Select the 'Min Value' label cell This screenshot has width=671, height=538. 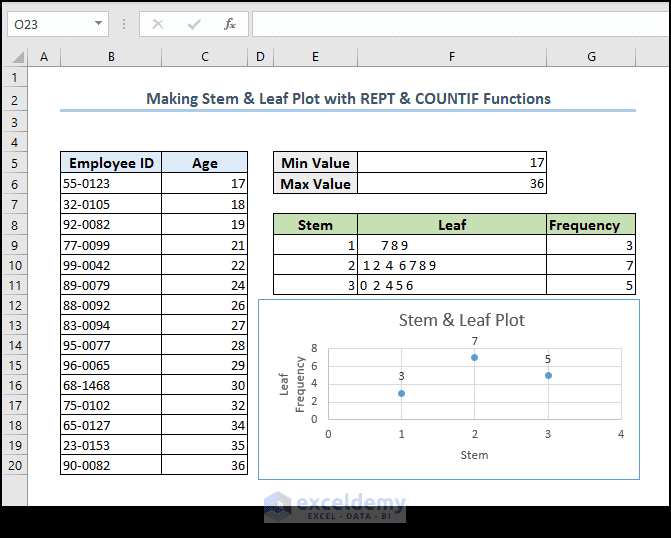click(x=315, y=163)
